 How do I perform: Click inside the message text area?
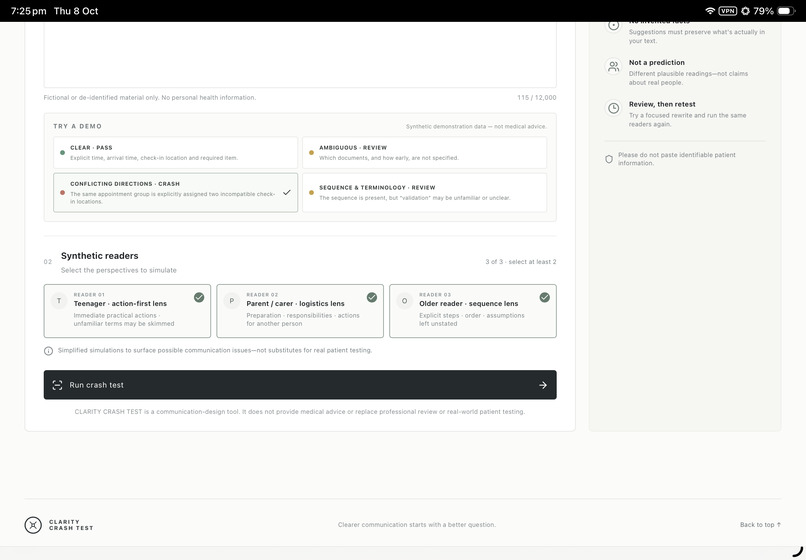coord(300,55)
